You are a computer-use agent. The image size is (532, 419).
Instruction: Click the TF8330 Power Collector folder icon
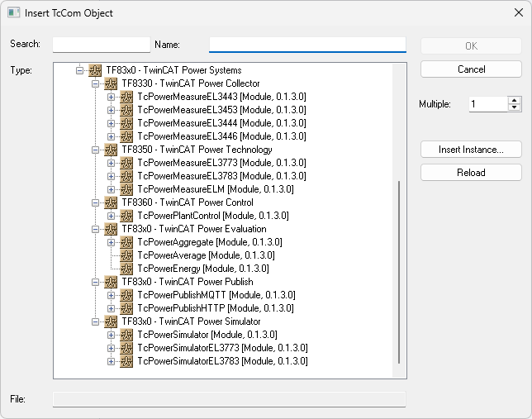pos(111,83)
